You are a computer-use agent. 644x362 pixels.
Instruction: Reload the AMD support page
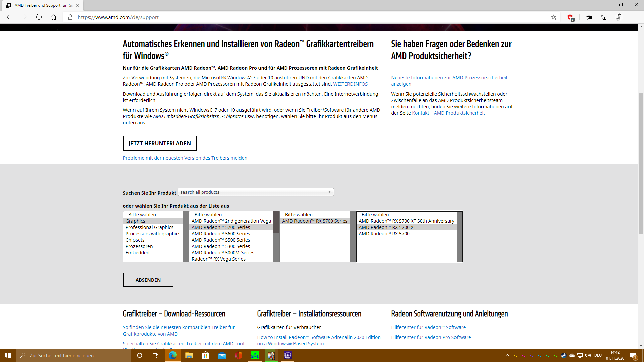tap(39, 17)
